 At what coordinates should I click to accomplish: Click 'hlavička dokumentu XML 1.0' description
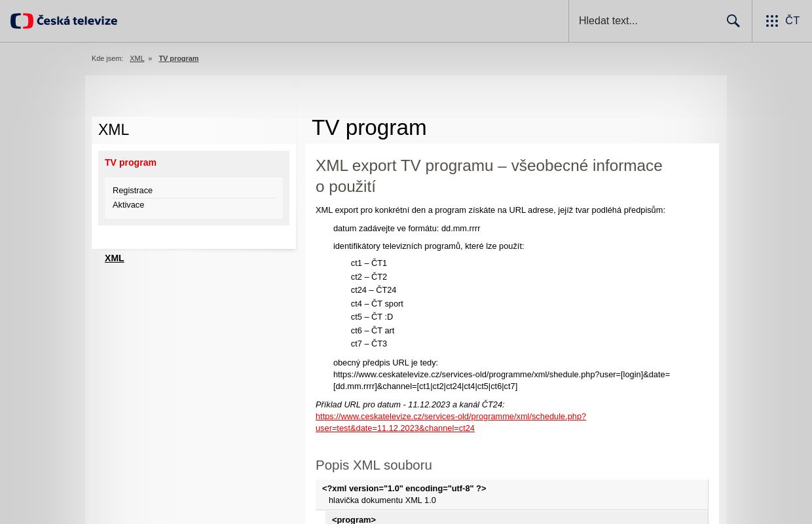tap(382, 500)
